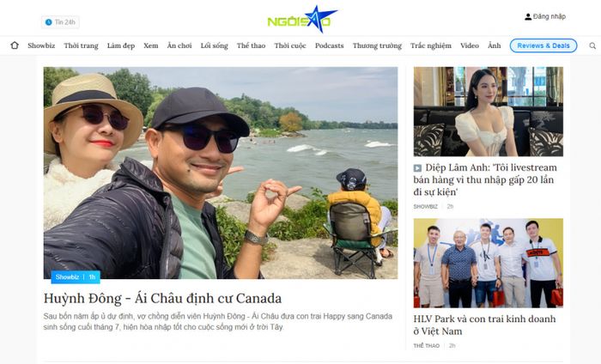Click the Reviews & Deals button
This screenshot has width=601, height=364.
543,45
